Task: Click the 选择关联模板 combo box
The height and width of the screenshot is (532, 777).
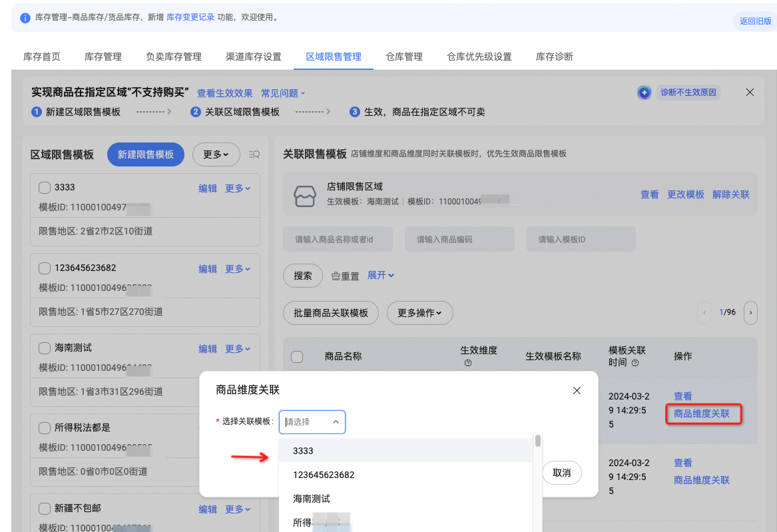Action: coord(312,422)
